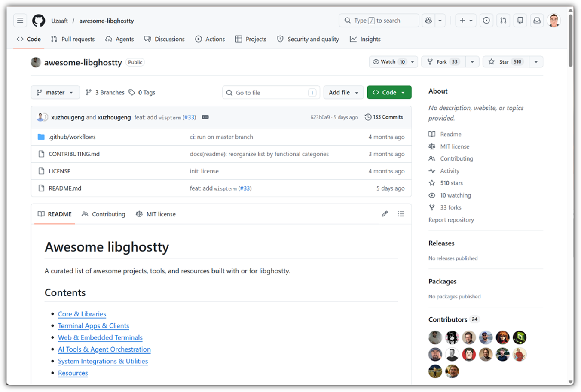Viewport: 581px width, 392px height.
Task: Open the user profile avatar menu
Action: tap(554, 21)
